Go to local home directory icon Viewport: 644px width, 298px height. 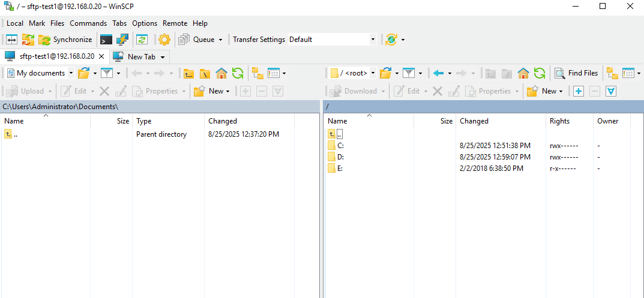pyautogui.click(x=221, y=74)
